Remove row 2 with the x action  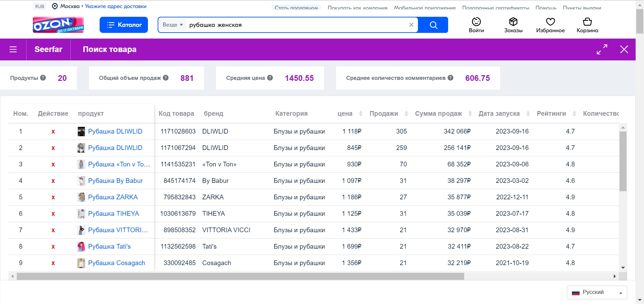pos(53,148)
